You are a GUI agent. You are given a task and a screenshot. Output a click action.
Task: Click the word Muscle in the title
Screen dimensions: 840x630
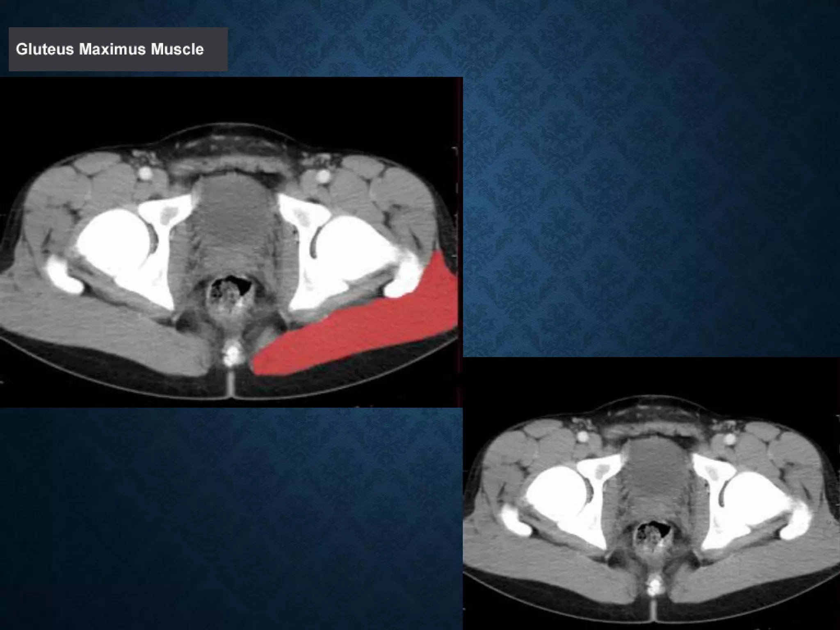(x=177, y=49)
